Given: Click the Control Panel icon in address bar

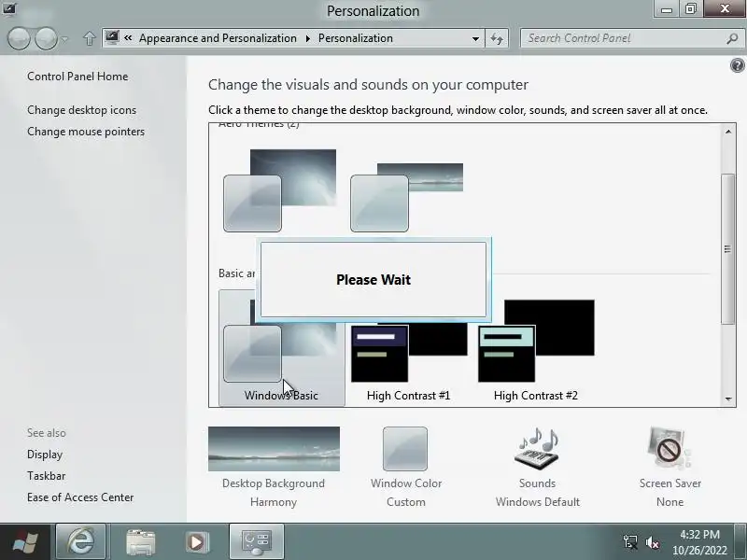Looking at the screenshot, I should (112, 37).
